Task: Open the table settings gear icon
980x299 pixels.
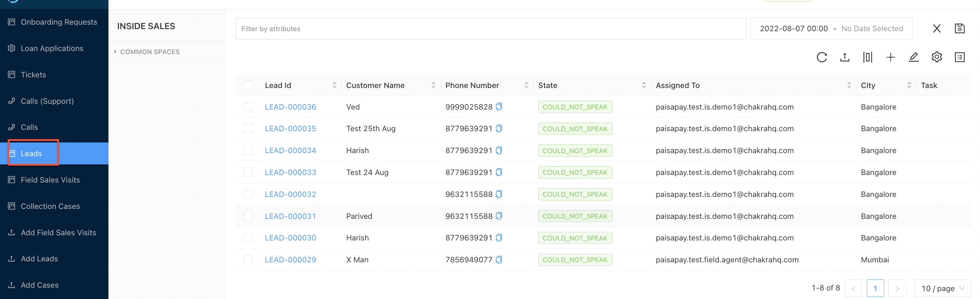Action: pyautogui.click(x=936, y=57)
